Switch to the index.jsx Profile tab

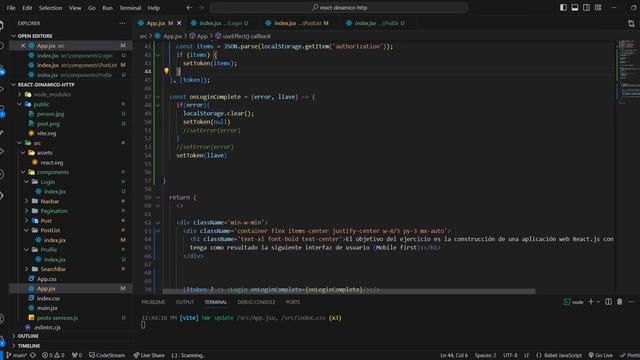click(x=376, y=23)
